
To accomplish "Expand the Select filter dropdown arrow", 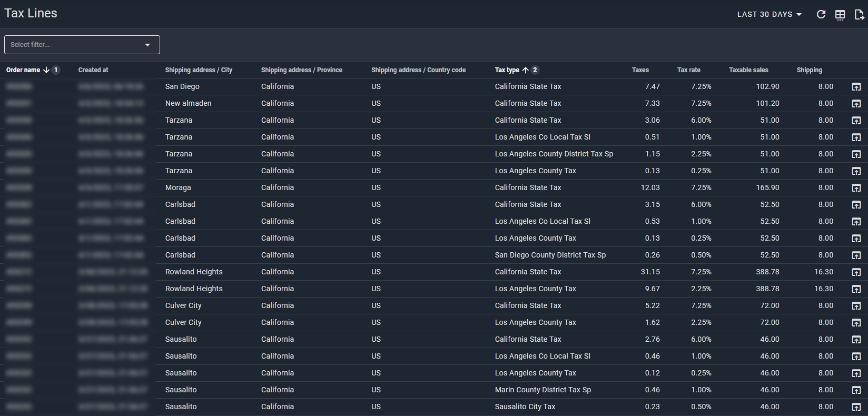I will tap(147, 45).
